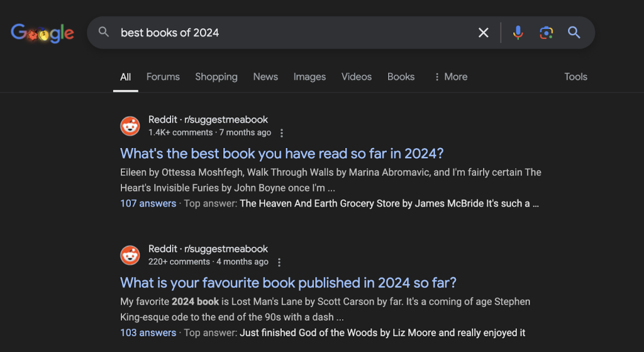This screenshot has width=644, height=352.
Task: Select the All results tab
Action: point(125,77)
